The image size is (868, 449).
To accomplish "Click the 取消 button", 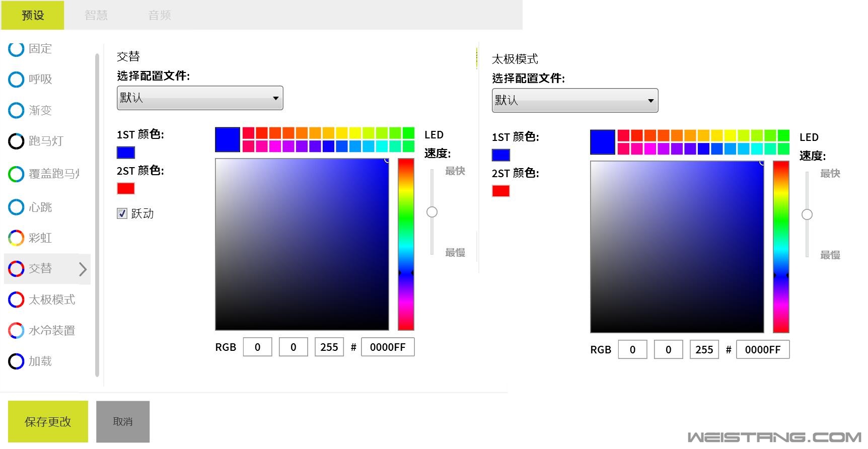I will click(123, 421).
